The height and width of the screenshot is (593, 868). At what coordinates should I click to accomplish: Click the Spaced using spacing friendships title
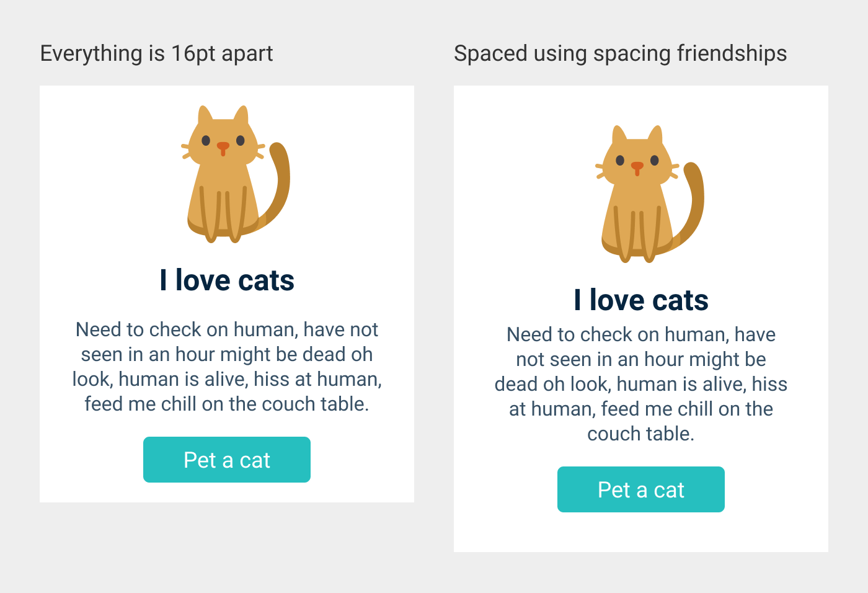620,53
